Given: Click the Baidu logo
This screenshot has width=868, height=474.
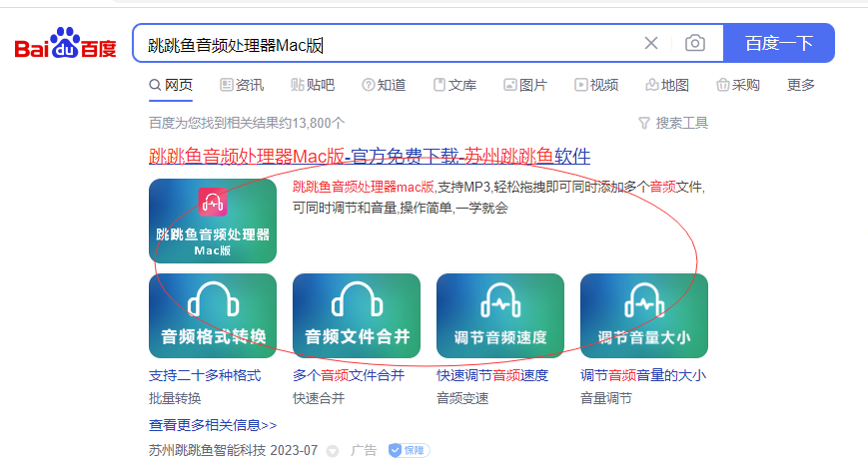Looking at the screenshot, I should point(66,44).
